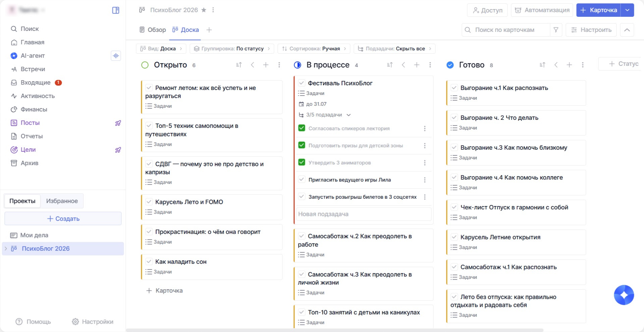Image resolution: width=644 pixels, height=332 pixels.
Task: Switch to the Доска tab
Action: click(x=185, y=30)
